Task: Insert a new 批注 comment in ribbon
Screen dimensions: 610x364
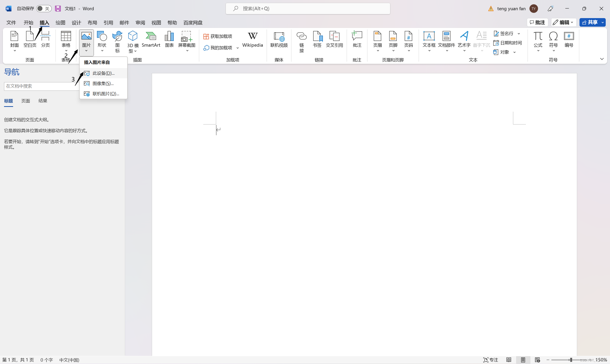Action: pyautogui.click(x=357, y=39)
